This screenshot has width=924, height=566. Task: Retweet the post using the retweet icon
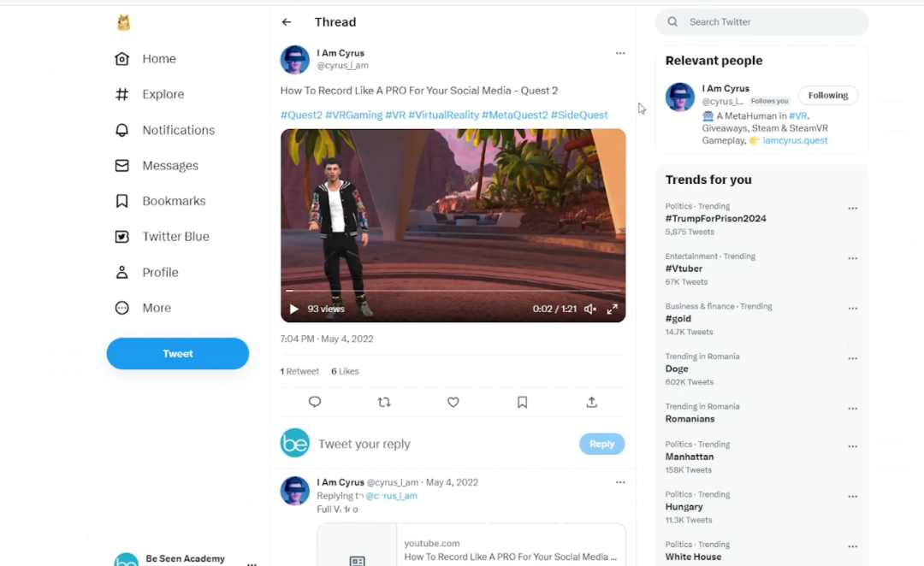pyautogui.click(x=384, y=402)
